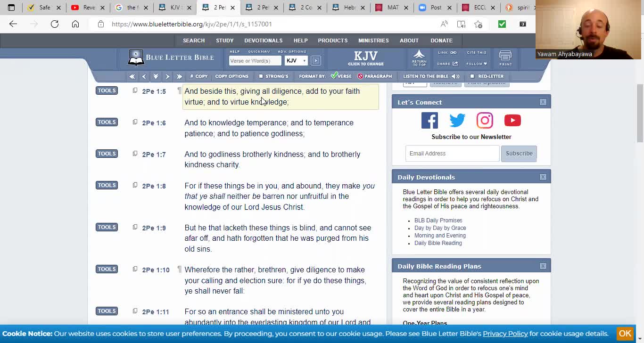Accept cookies with OK button
The width and height of the screenshot is (644, 343).
coord(625,334)
